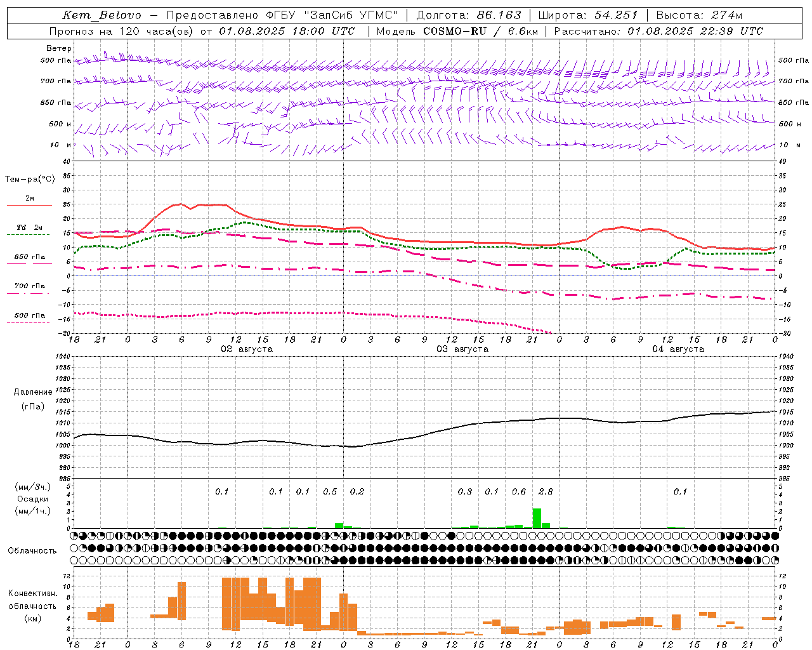This screenshot has height=650, width=812.
Task: Click the "0.6" precipitation amount value
Action: pyautogui.click(x=519, y=491)
